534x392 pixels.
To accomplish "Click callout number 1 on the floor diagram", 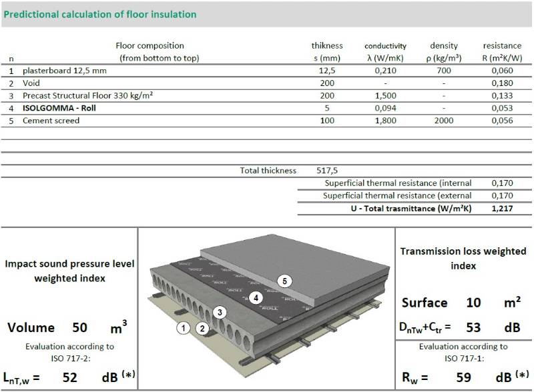I will [x=182, y=327].
